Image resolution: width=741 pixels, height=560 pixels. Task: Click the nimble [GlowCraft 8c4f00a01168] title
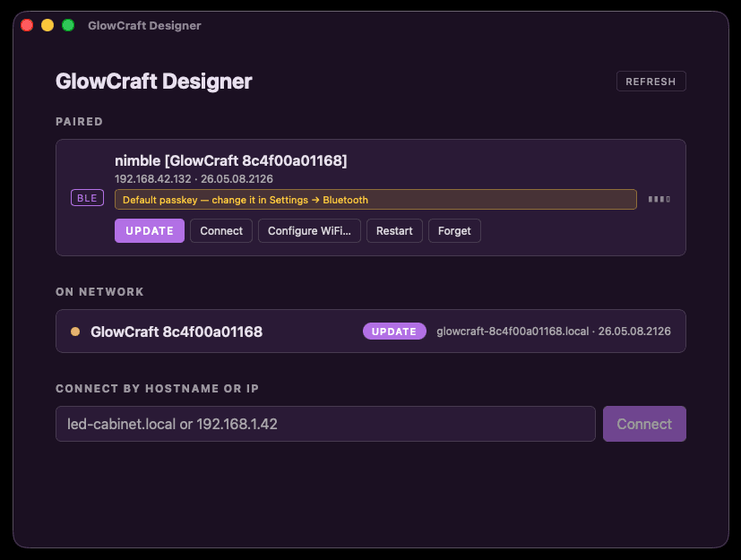tap(230, 160)
